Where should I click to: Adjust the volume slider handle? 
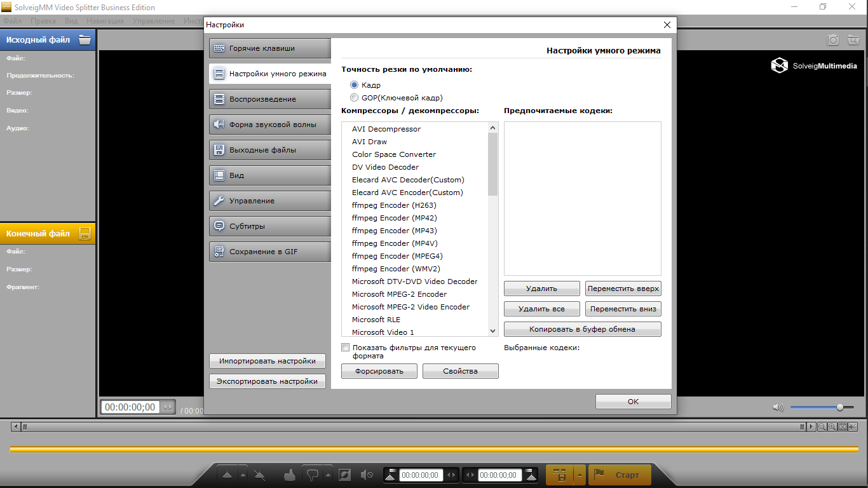(x=840, y=407)
